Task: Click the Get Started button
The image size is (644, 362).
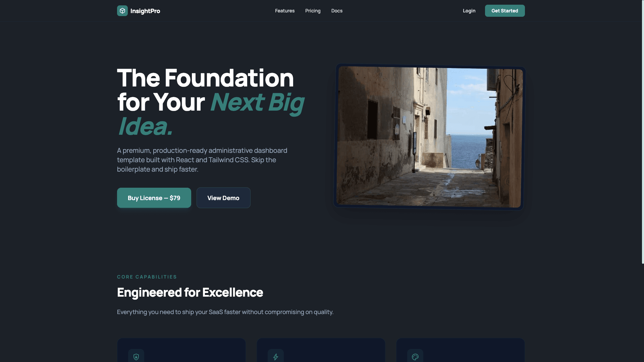Action: 505,11
